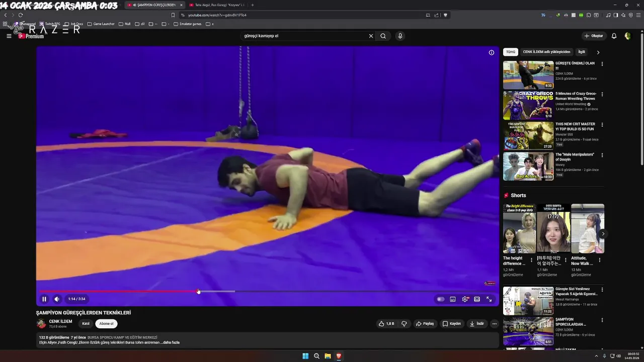Click the Brave browser taskbar icon

pyautogui.click(x=339, y=356)
